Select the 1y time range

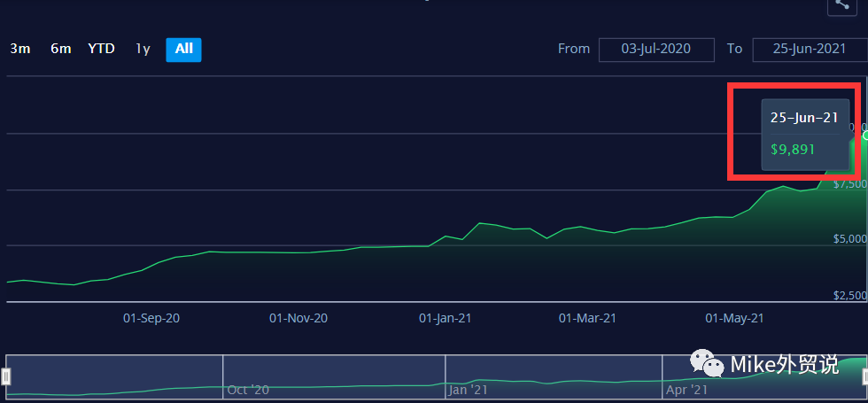(143, 49)
